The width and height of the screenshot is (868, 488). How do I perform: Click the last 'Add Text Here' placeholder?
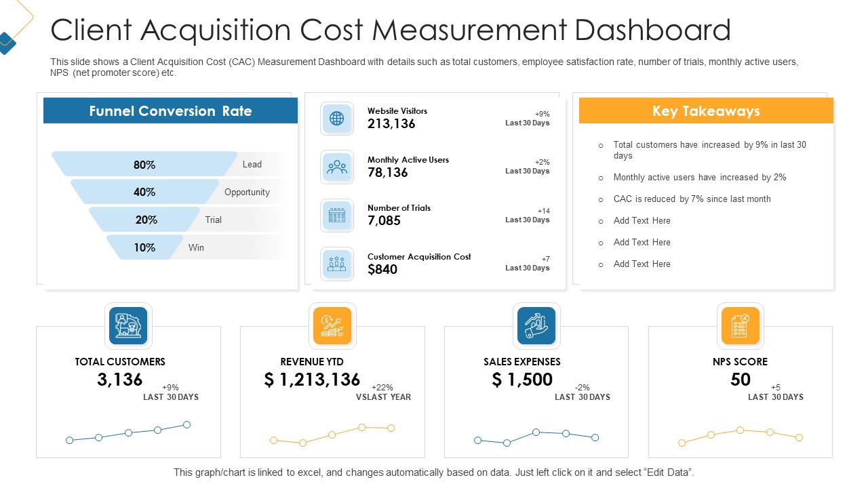coord(642,264)
